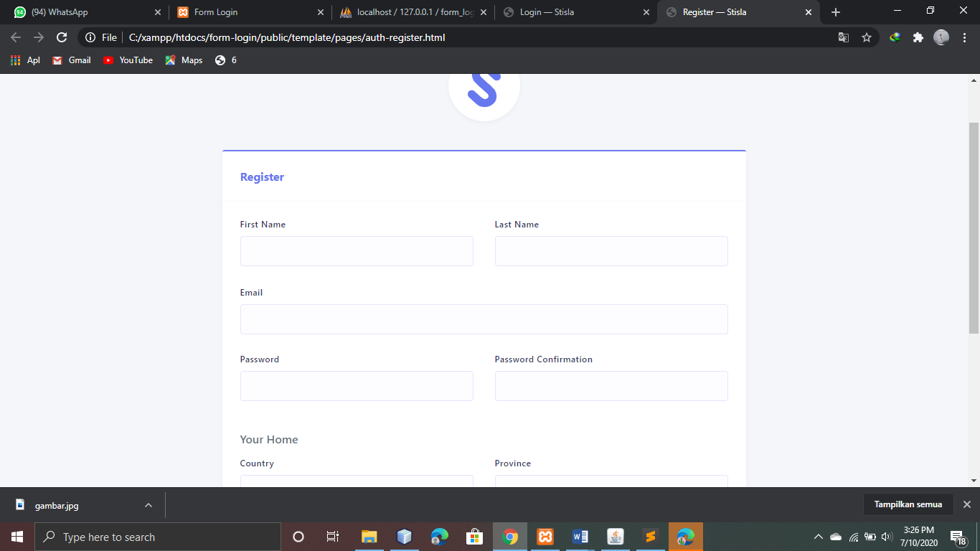
Task: Open the Apl apps bookmark
Action: click(25, 60)
